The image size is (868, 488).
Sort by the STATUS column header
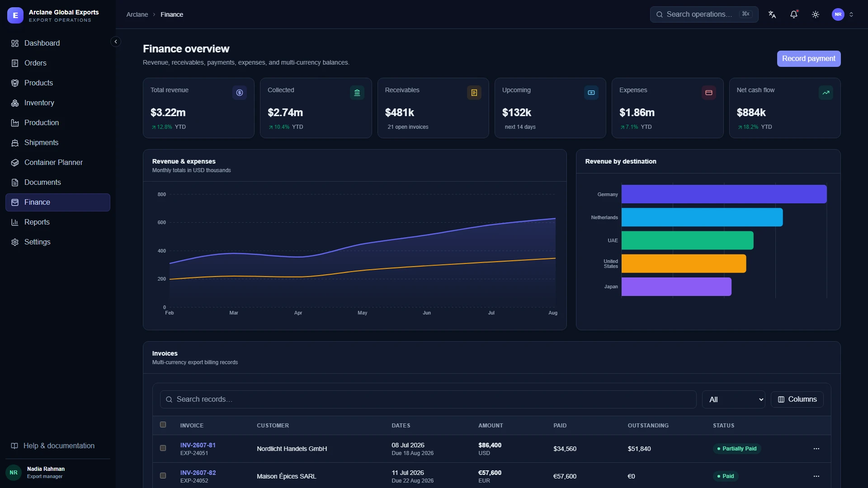tap(723, 426)
